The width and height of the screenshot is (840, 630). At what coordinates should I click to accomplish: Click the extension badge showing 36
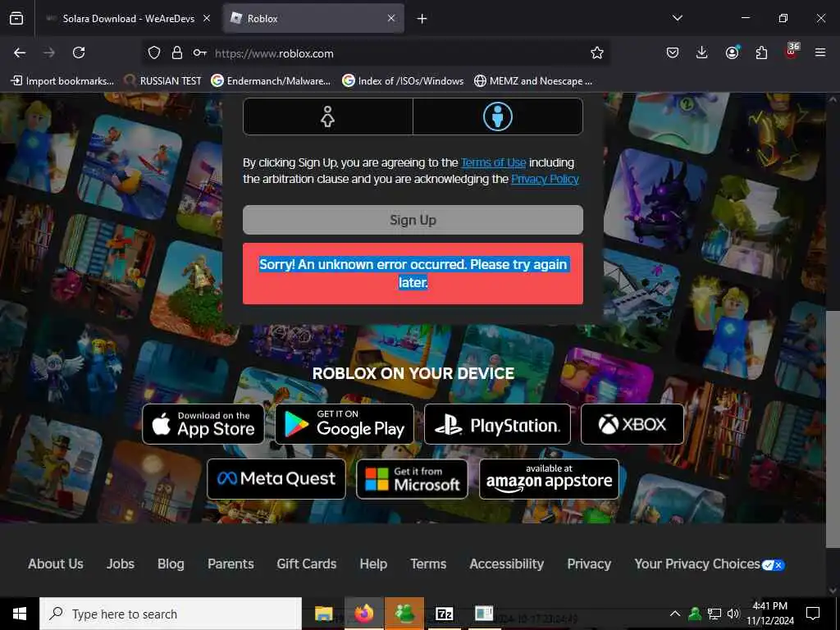click(792, 51)
